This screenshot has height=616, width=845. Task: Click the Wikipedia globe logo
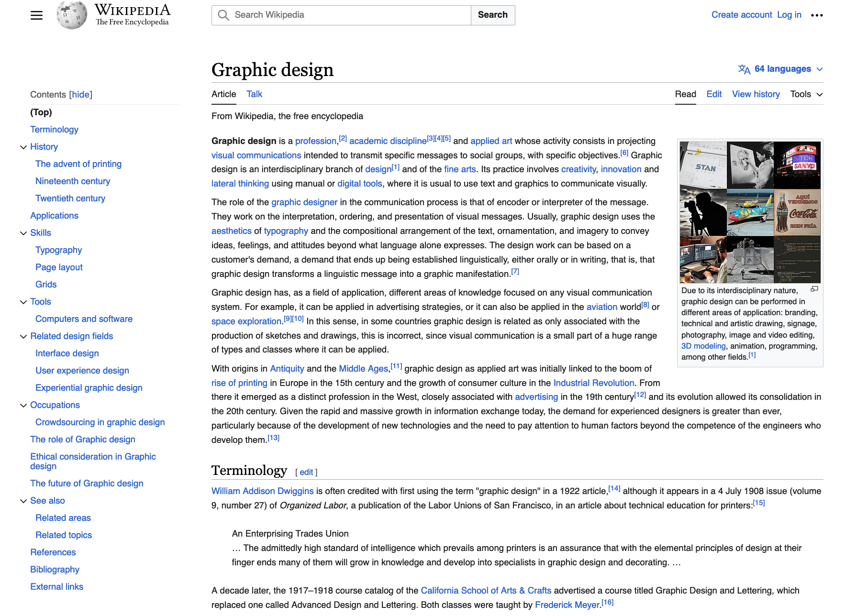72,15
